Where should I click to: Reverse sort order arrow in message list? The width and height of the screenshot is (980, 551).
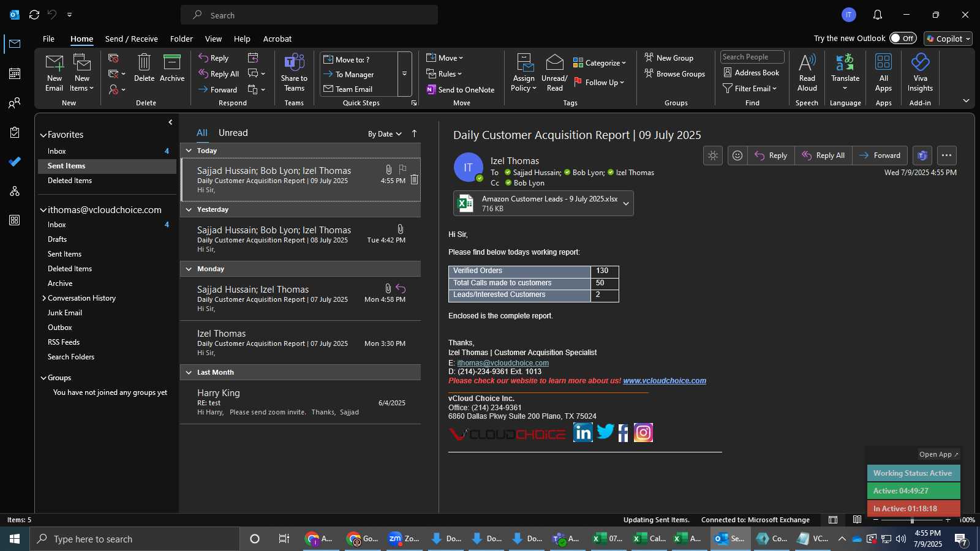[x=414, y=133]
